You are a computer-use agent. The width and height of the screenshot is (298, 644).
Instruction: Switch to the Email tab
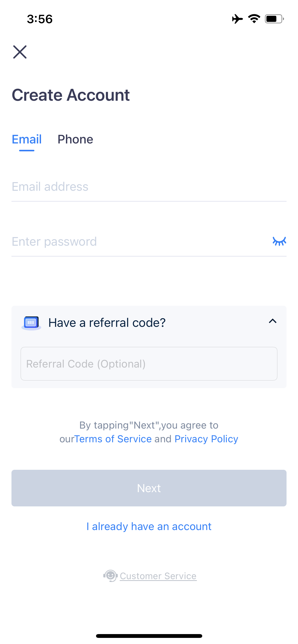pos(27,139)
